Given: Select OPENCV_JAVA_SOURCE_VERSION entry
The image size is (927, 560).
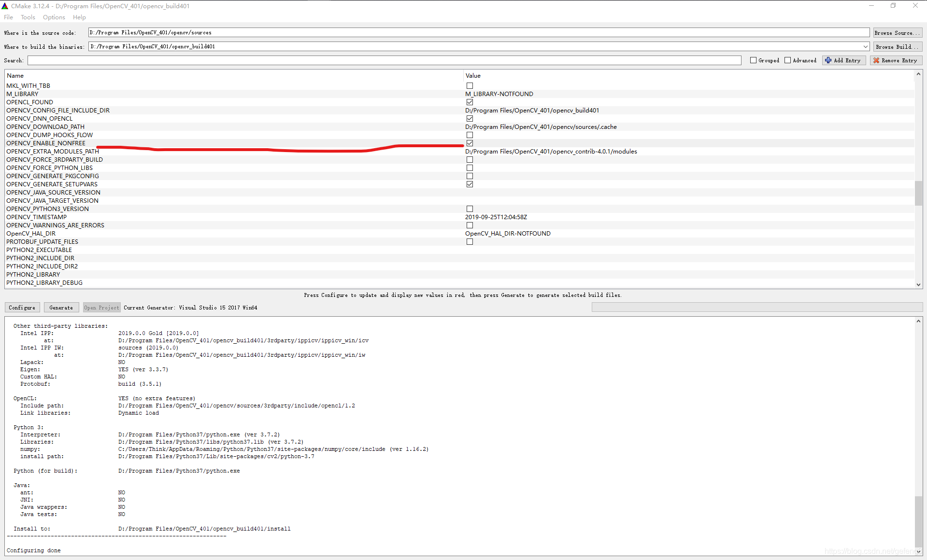Looking at the screenshot, I should coord(54,193).
